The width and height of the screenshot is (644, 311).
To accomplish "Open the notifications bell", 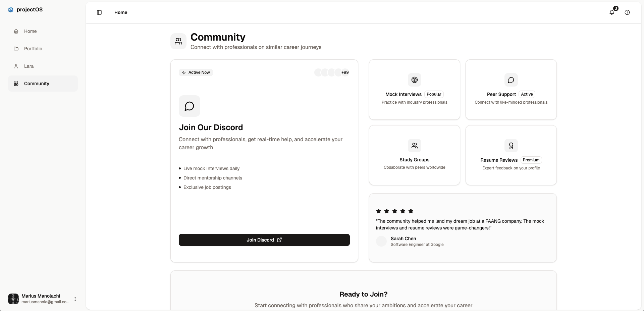I will pyautogui.click(x=612, y=12).
